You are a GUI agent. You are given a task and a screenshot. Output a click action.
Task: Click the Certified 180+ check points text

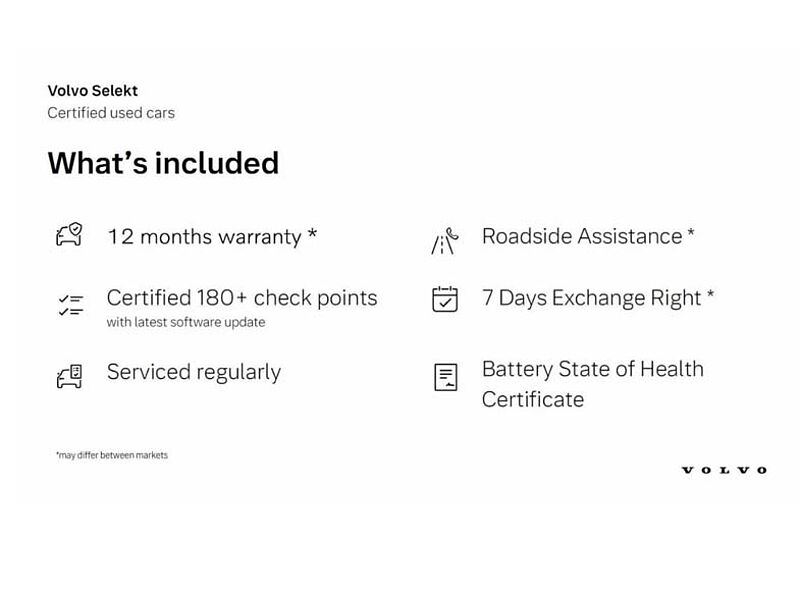coord(242,298)
